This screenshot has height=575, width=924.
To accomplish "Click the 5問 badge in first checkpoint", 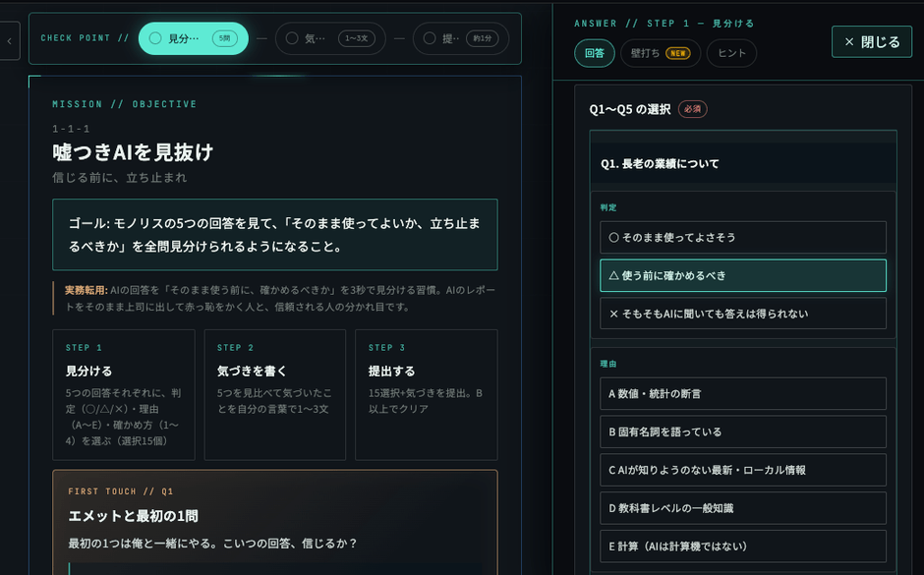I will (x=224, y=38).
